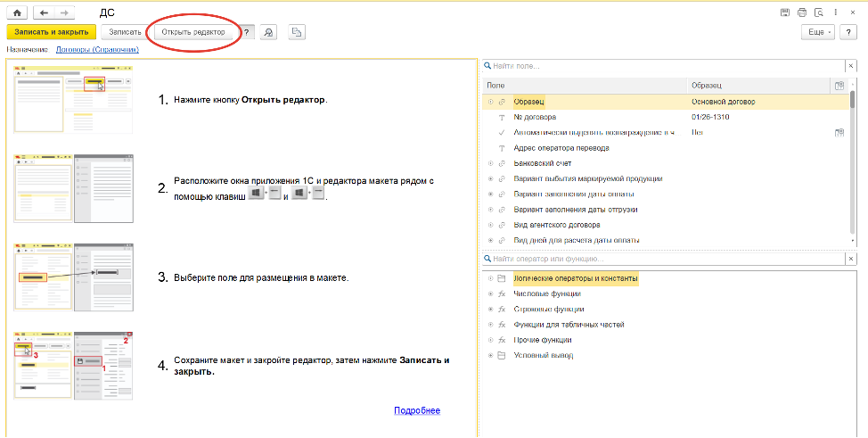Open the Еще dropdown menu

(818, 32)
